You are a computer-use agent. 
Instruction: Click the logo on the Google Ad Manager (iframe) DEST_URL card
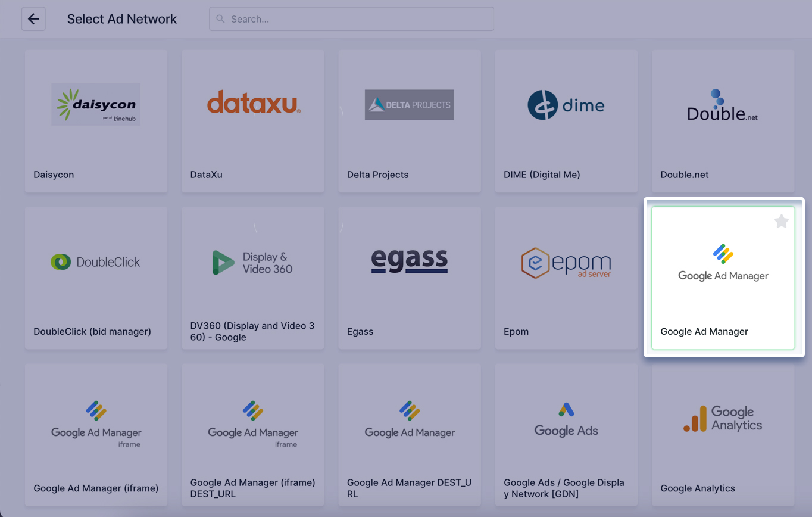tap(253, 424)
